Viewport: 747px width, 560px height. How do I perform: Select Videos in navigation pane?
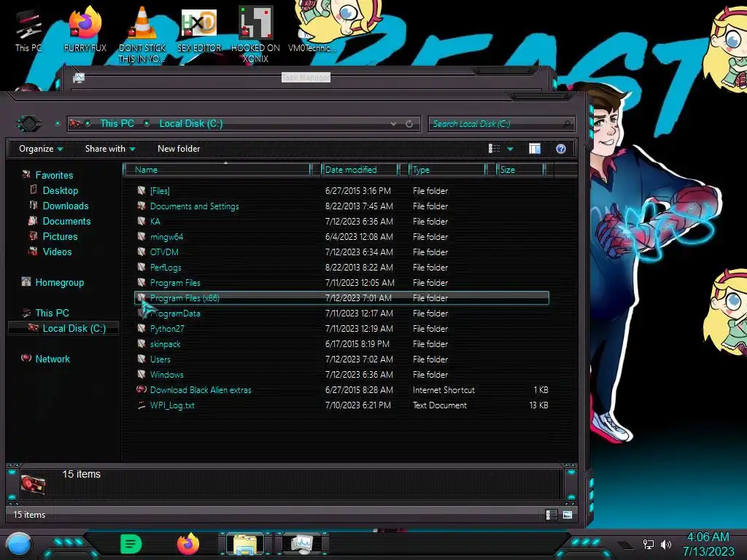[57, 252]
